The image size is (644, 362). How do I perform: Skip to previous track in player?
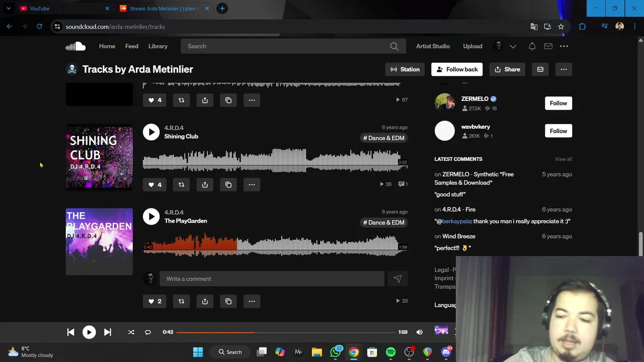70,332
